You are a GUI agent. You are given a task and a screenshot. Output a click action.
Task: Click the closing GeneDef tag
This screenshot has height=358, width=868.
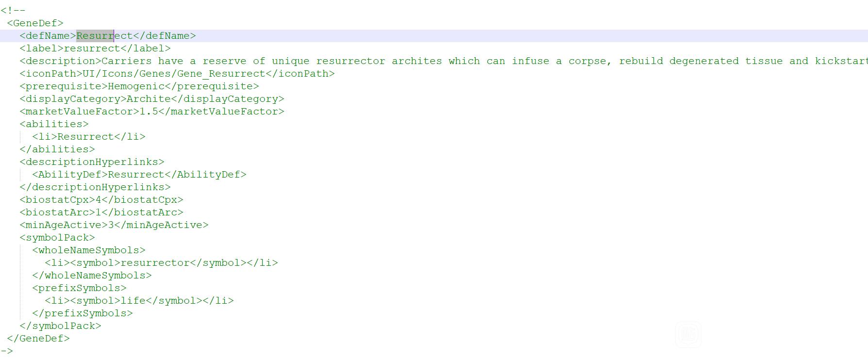(x=38, y=339)
